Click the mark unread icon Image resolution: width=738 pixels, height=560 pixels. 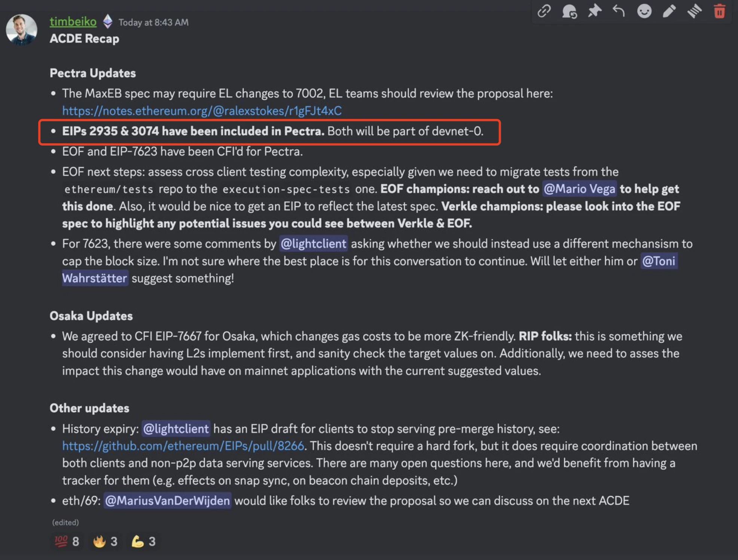[569, 11]
